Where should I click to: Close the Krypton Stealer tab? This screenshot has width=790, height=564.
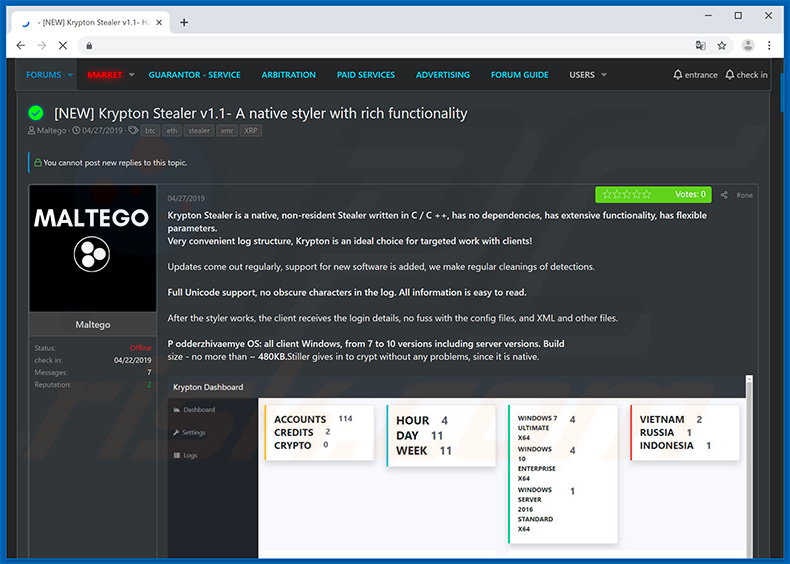159,22
